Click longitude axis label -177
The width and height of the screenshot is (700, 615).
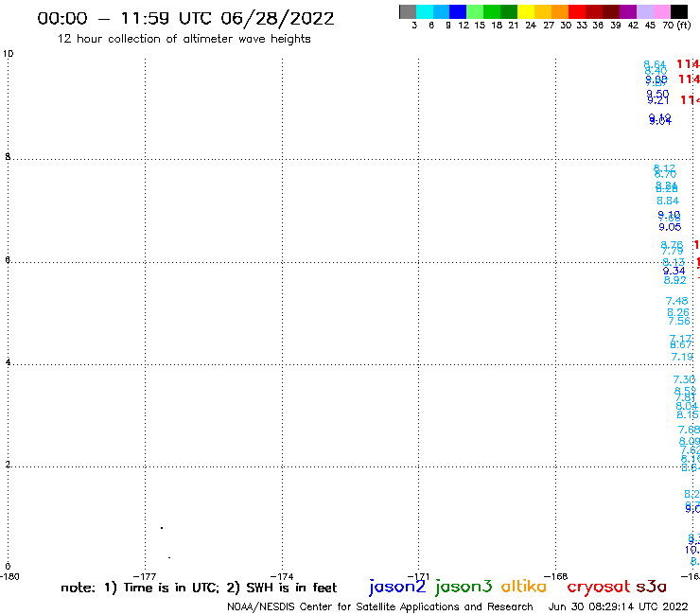(x=144, y=576)
